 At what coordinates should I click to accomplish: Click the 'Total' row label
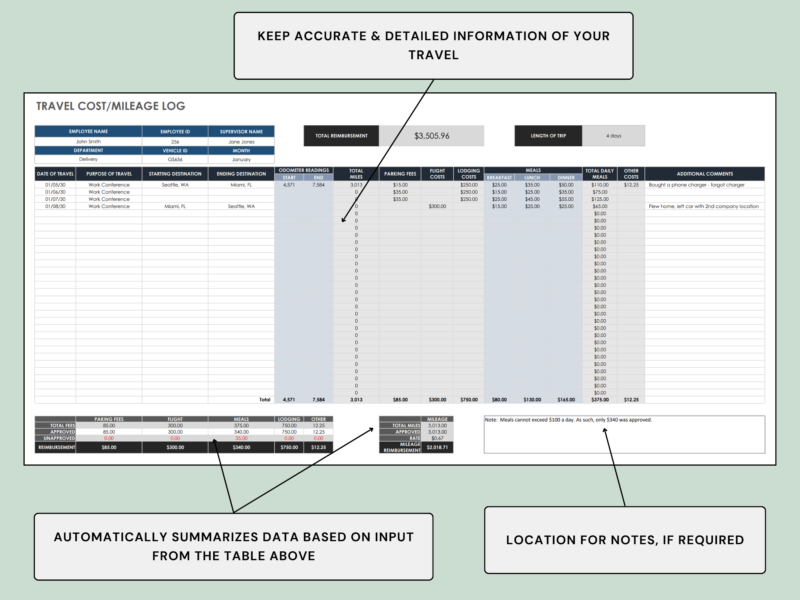tap(264, 399)
